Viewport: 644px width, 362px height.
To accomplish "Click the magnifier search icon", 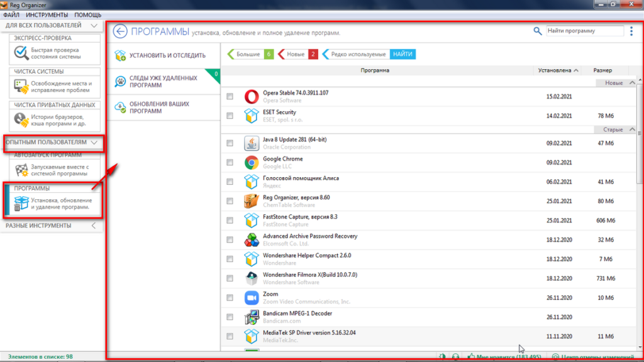I will 537,31.
